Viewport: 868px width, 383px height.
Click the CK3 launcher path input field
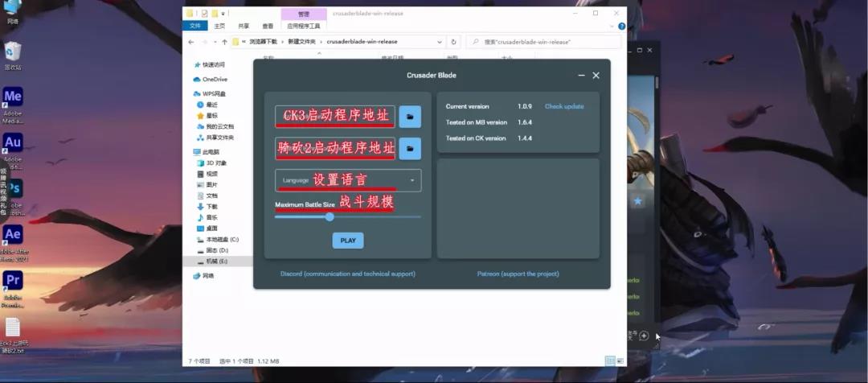pos(335,117)
